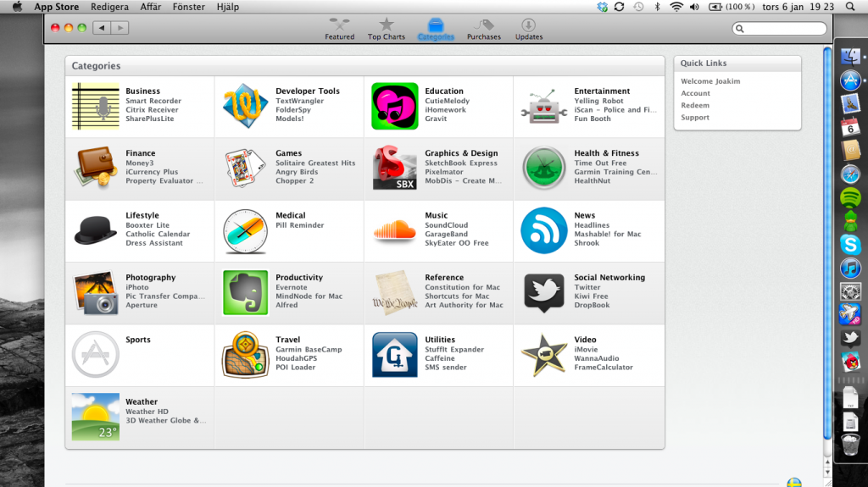
Task: Open the Caffeine app link
Action: (x=440, y=358)
